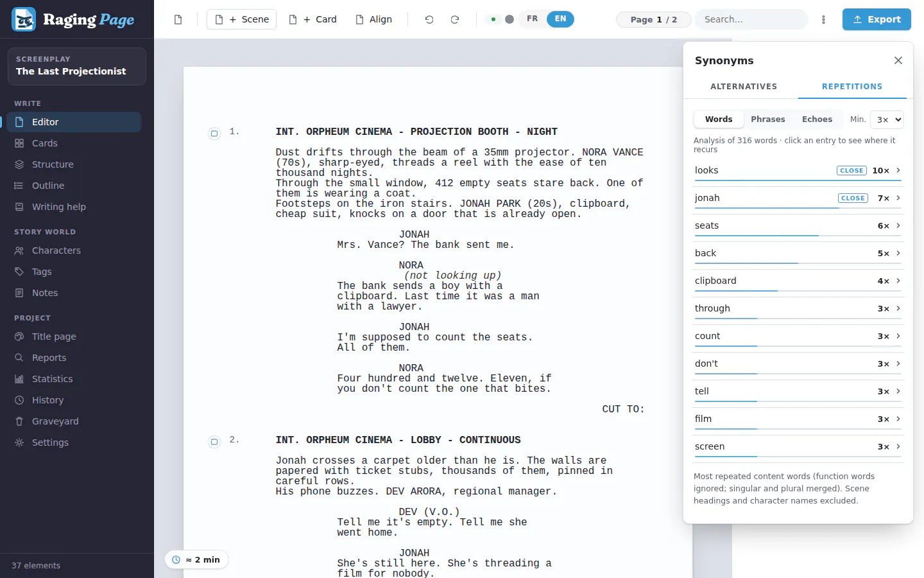
Task: Open the Graveyard
Action: pos(74,421)
